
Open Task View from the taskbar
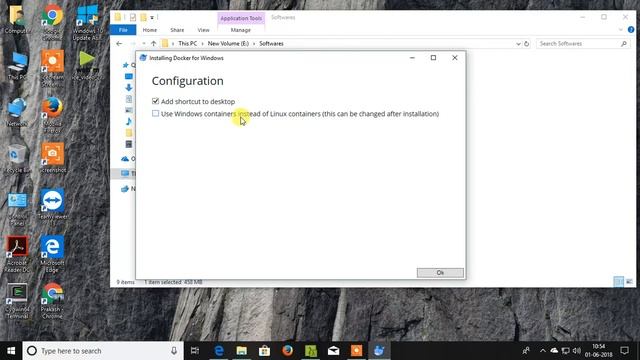tap(195, 351)
